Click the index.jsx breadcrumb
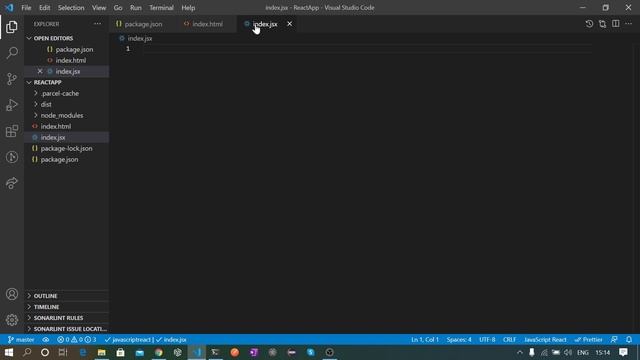Screen dimensions: 640x360 point(136,38)
